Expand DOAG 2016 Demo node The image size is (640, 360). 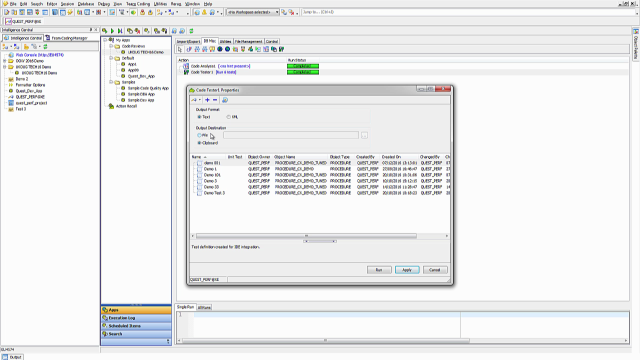point(5,61)
